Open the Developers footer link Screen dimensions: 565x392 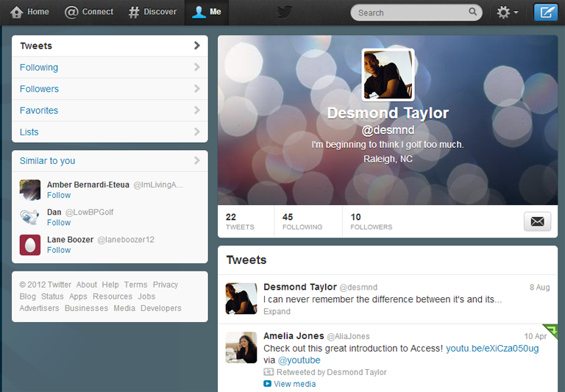click(160, 308)
